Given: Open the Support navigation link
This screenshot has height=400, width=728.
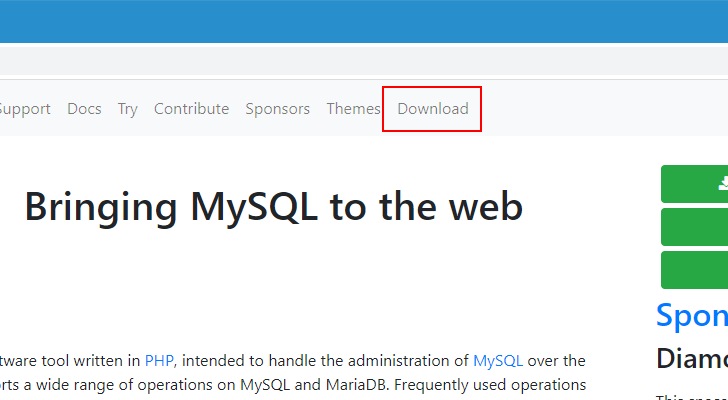Looking at the screenshot, I should pos(25,110).
